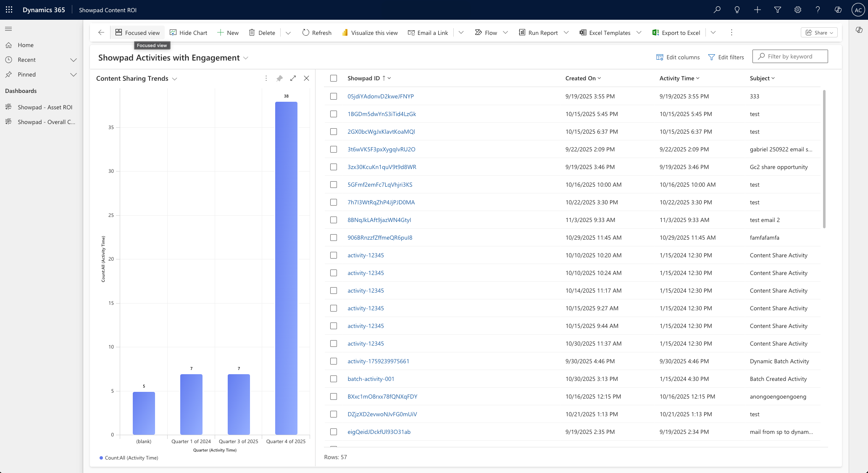Viewport: 868px width, 473px height.
Task: Open the Copilot icon in the right rail
Action: [x=859, y=30]
